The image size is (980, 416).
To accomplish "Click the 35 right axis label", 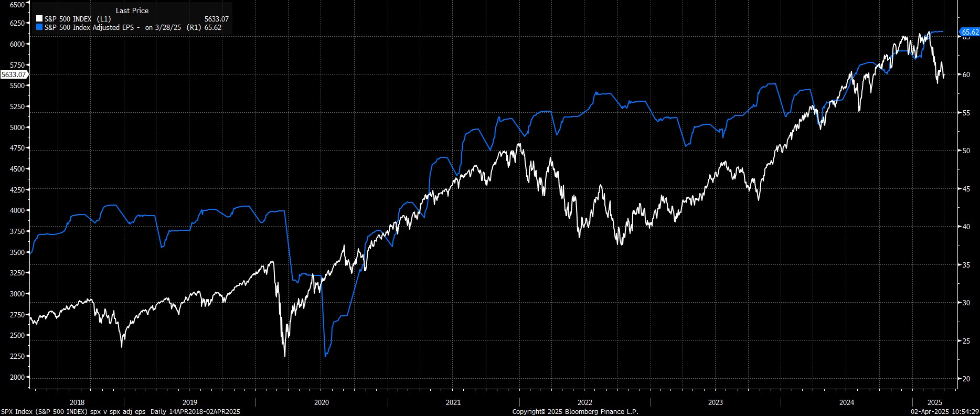I will [966, 265].
